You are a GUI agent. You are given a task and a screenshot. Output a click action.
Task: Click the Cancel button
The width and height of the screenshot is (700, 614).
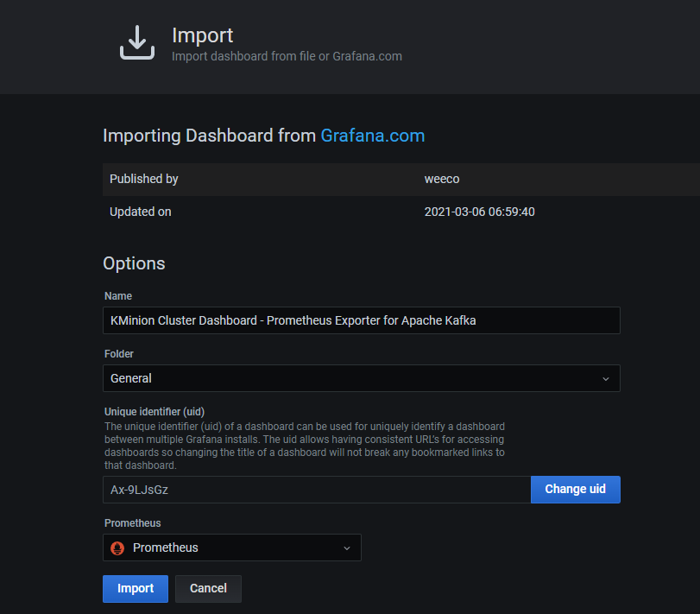(x=208, y=589)
